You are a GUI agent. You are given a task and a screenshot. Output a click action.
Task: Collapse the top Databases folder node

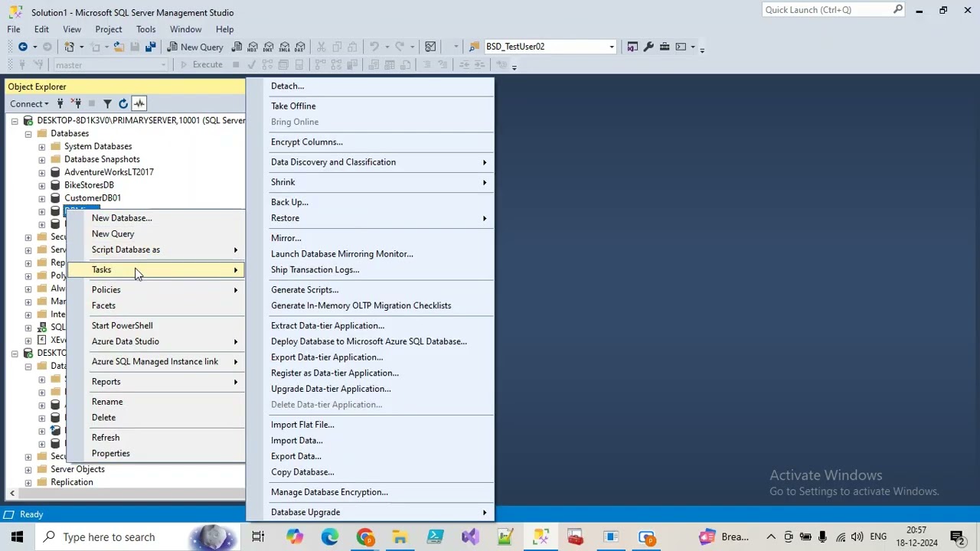coord(28,133)
